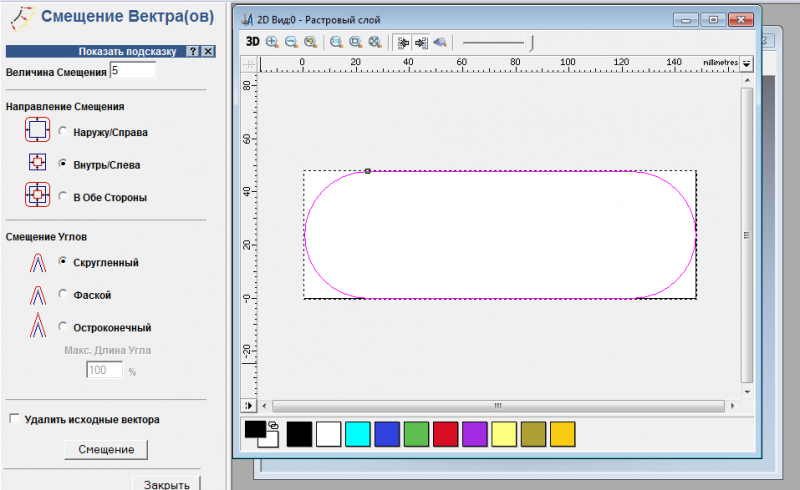Click the horizontal scrollbar thumb

click(x=498, y=406)
